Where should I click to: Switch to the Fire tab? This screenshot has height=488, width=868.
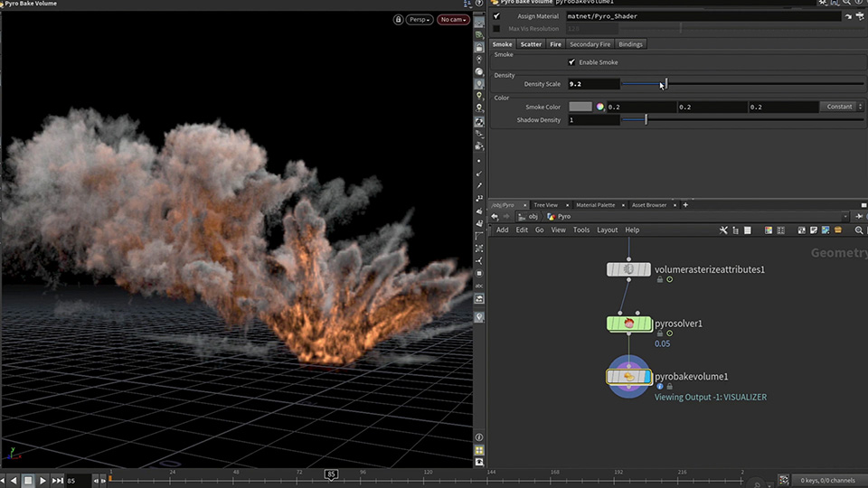coord(555,44)
